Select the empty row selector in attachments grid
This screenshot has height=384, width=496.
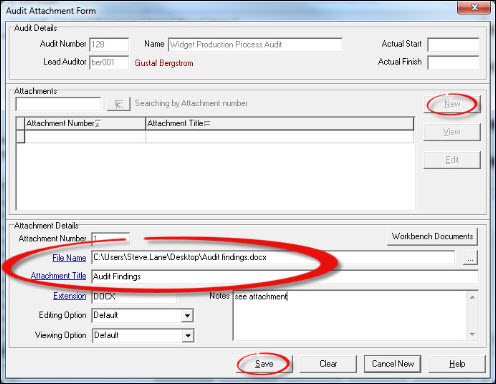click(20, 136)
